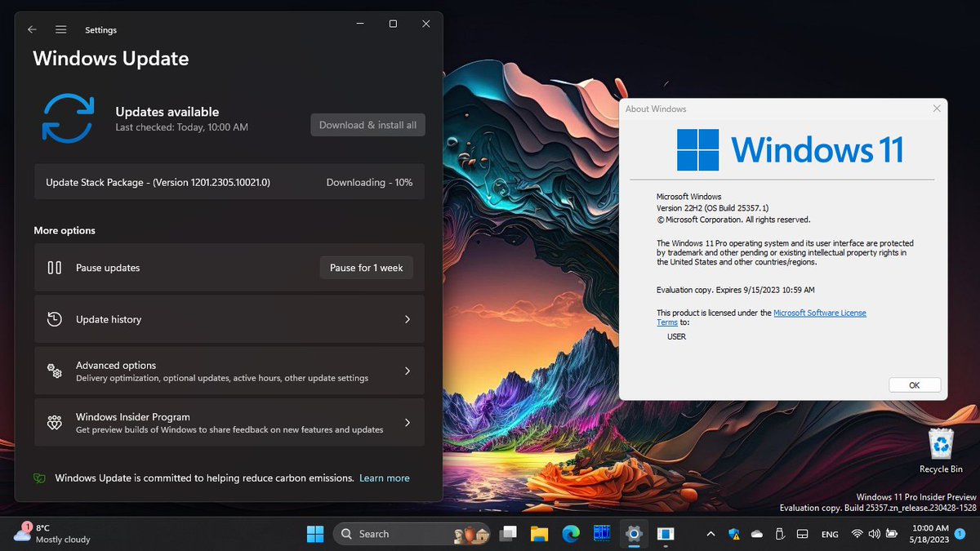Open the Wi-Fi network tray icon
Image resolution: width=980 pixels, height=551 pixels.
(857, 534)
